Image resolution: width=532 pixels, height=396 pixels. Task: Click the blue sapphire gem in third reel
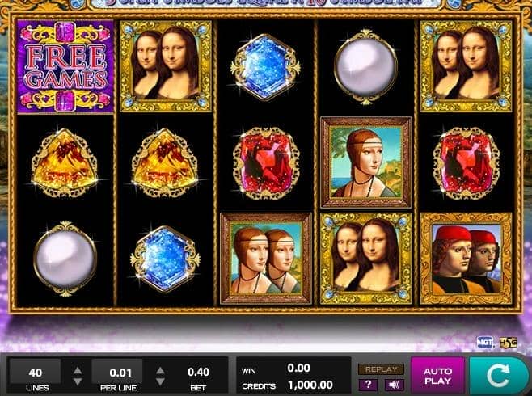click(265, 66)
